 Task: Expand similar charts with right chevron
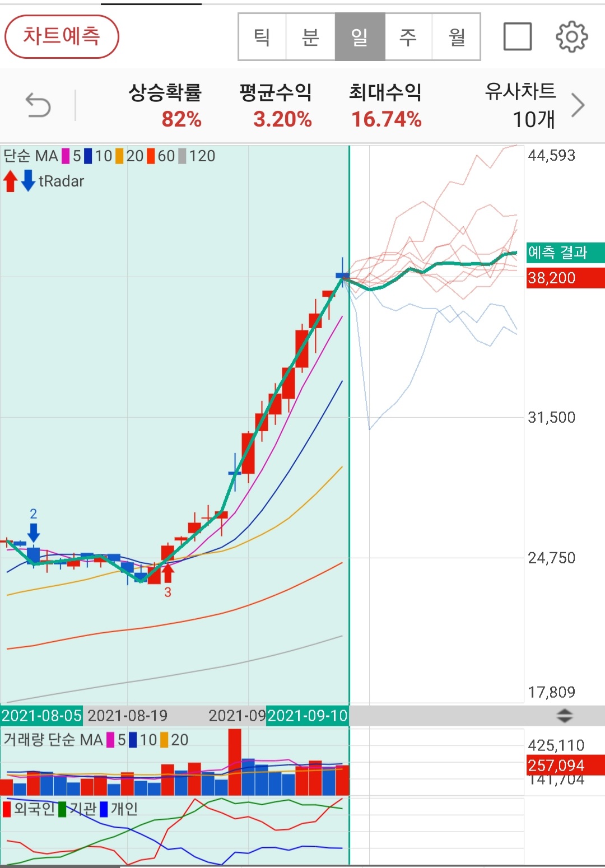[578, 105]
